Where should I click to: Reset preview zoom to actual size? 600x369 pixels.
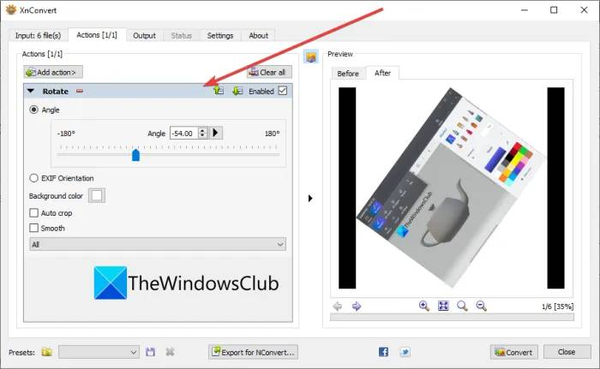[x=462, y=305]
